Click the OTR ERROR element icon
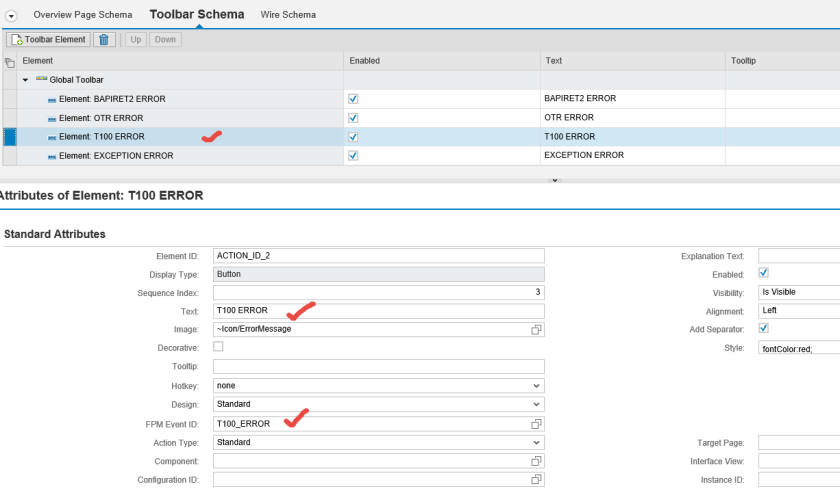Screen dimensions: 840x493 tap(51, 119)
